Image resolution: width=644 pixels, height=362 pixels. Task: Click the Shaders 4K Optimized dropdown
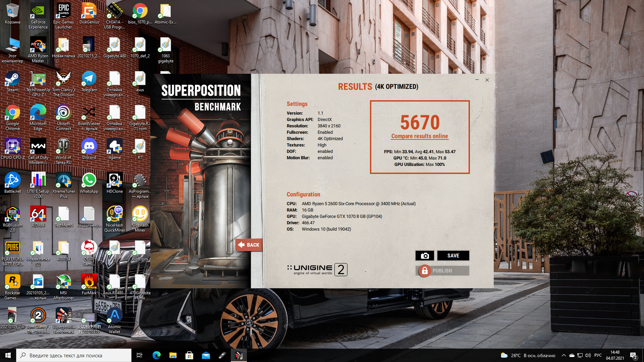(330, 138)
